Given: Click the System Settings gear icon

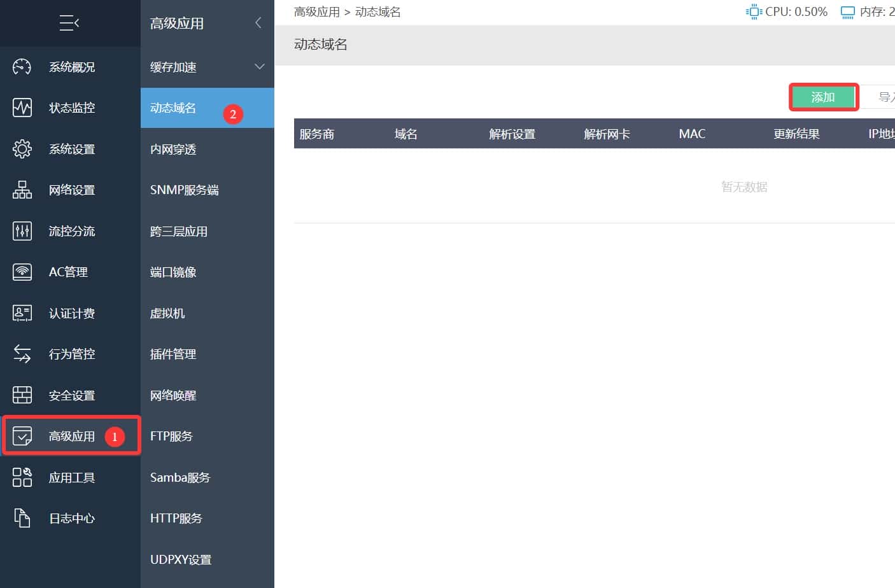Looking at the screenshot, I should (22, 149).
